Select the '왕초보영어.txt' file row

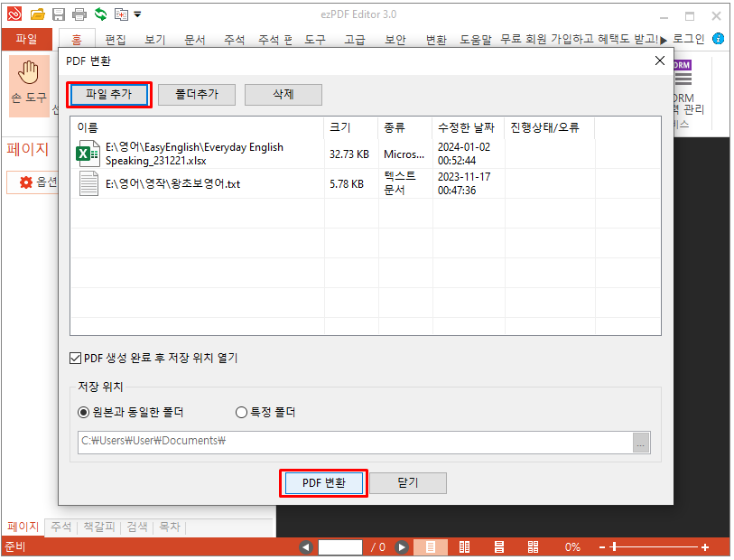[x=365, y=183]
